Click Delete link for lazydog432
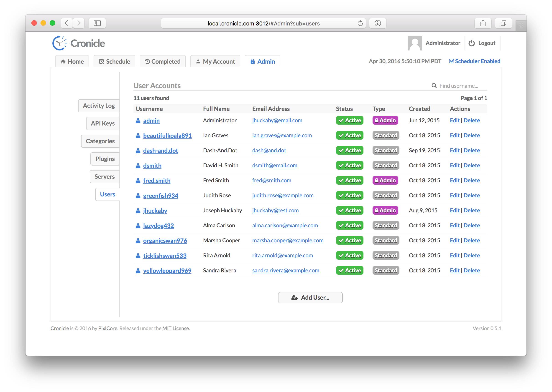 pyautogui.click(x=471, y=226)
